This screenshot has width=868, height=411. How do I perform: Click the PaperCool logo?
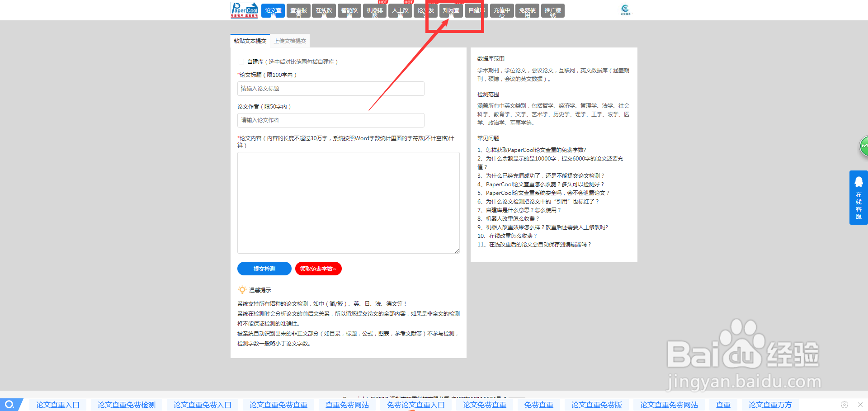click(244, 10)
